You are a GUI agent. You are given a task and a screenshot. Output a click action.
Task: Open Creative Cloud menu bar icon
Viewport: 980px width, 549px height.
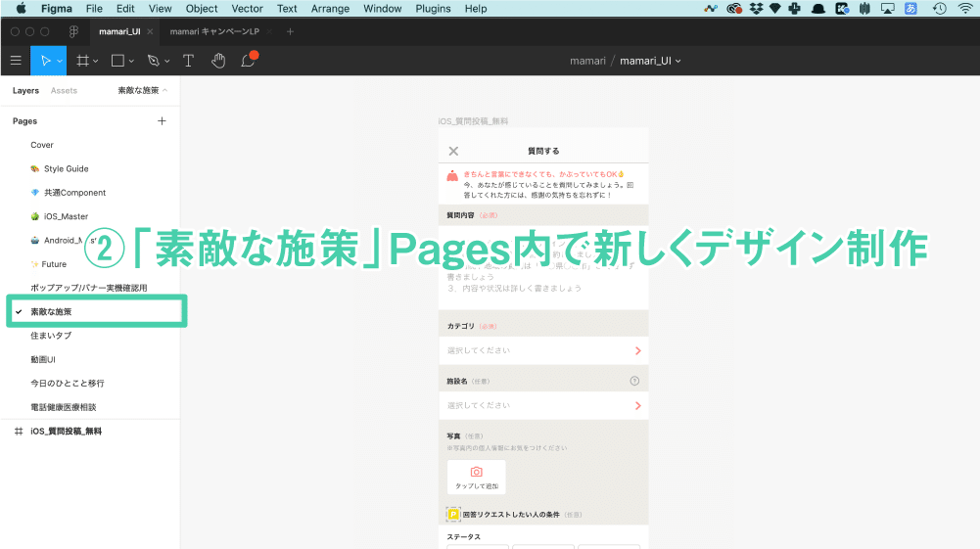[734, 9]
